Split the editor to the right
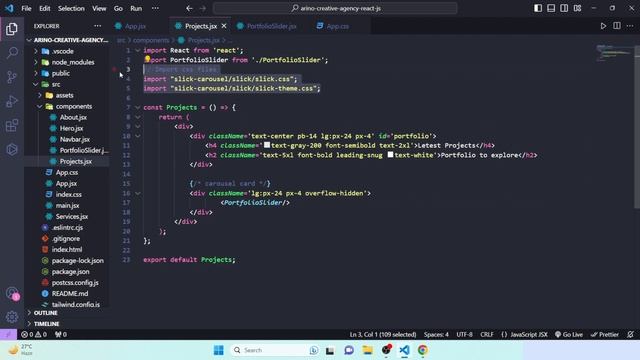Screen dimensions: 640x360 pyautogui.click(x=617, y=26)
